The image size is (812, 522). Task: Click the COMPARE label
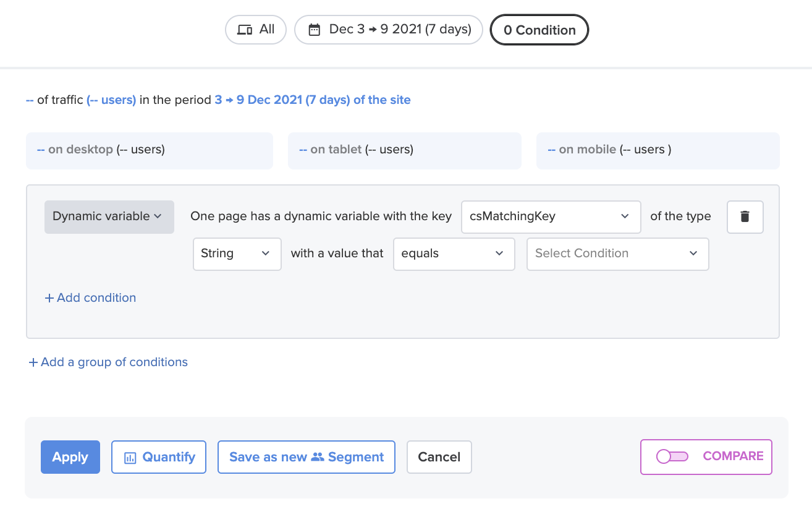coord(734,456)
